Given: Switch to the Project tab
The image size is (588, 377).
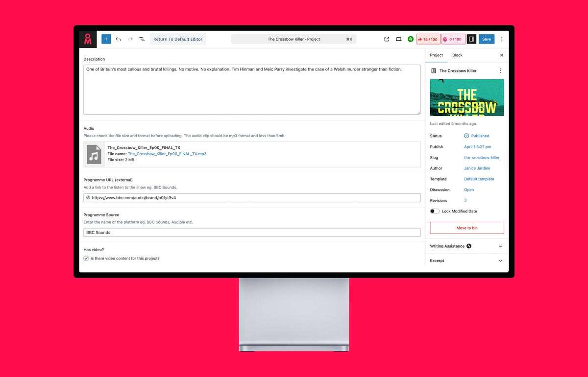Looking at the screenshot, I should (436, 55).
